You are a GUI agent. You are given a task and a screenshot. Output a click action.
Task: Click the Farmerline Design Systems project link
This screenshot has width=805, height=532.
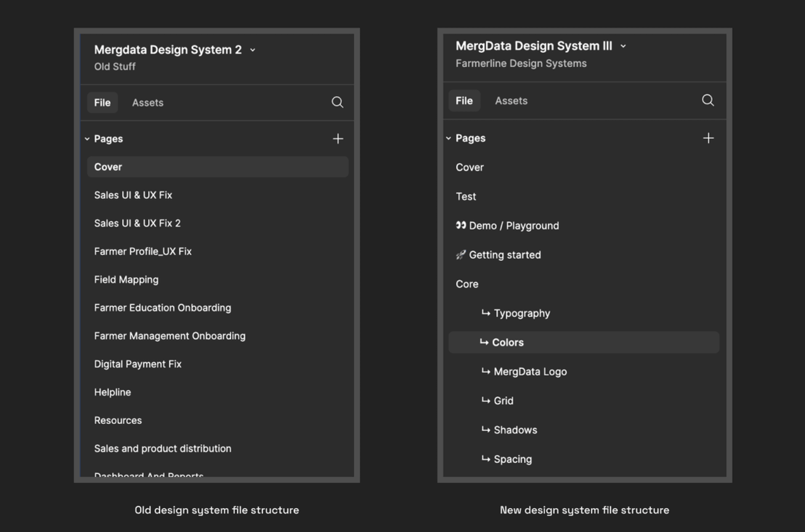[521, 63]
